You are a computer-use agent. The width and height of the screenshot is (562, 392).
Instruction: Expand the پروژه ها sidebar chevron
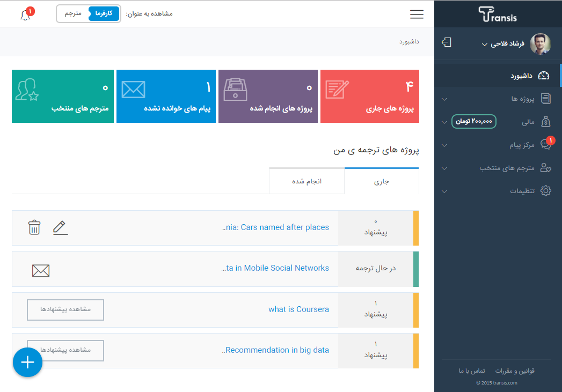coord(444,99)
